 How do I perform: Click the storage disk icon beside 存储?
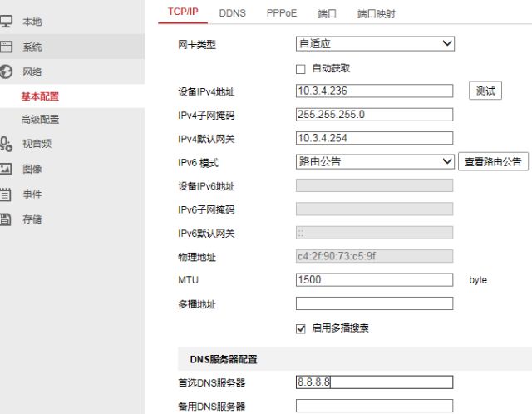click(5, 219)
